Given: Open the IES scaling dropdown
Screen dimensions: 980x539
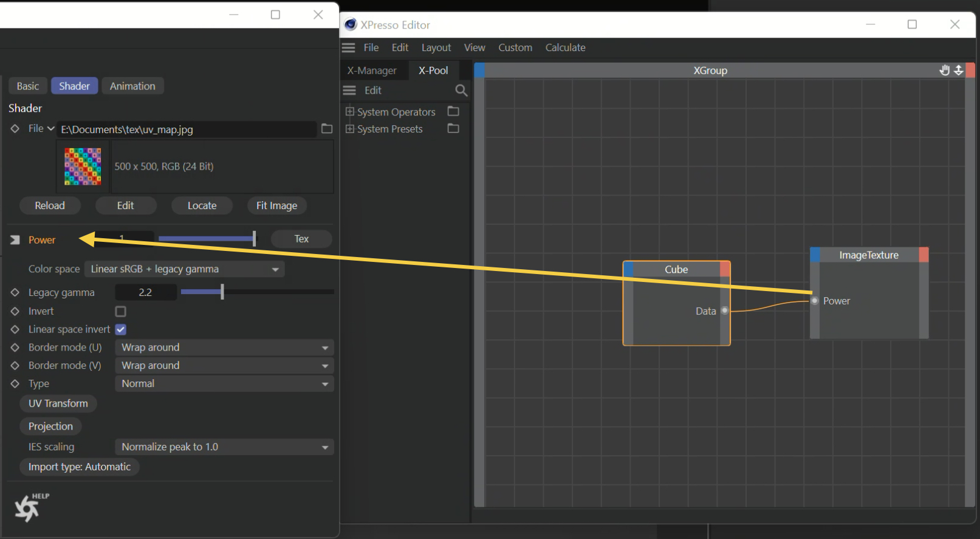Looking at the screenshot, I should coord(224,447).
